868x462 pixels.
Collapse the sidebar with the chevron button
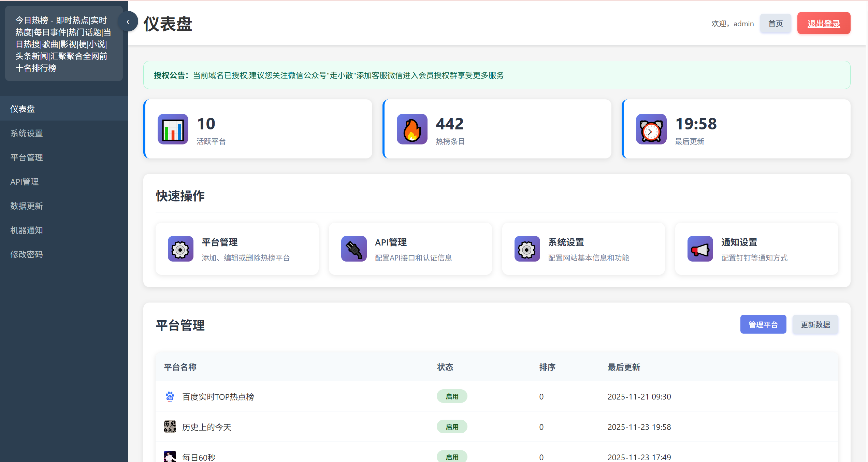tap(128, 22)
